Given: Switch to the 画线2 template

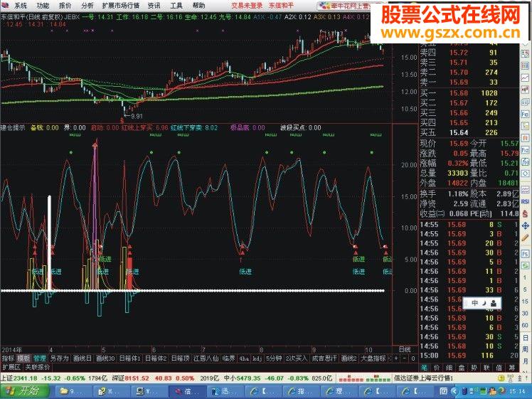Looking at the screenshot, I should click(x=349, y=358).
